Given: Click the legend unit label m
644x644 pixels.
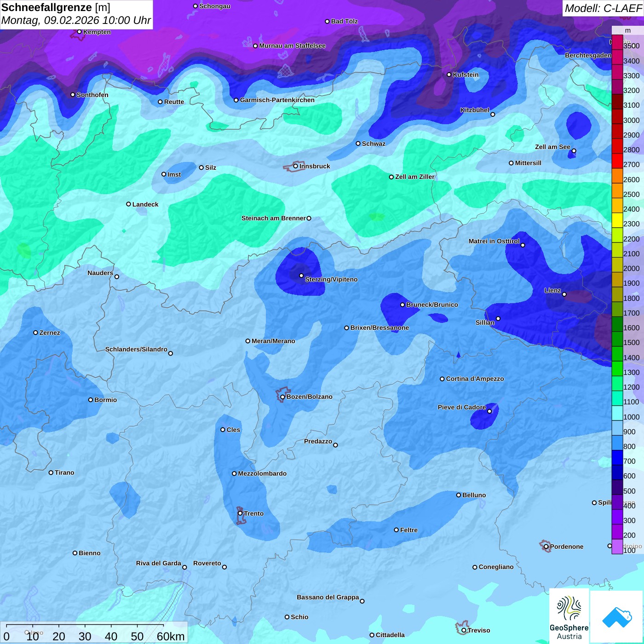Looking at the screenshot, I should click(x=628, y=30).
